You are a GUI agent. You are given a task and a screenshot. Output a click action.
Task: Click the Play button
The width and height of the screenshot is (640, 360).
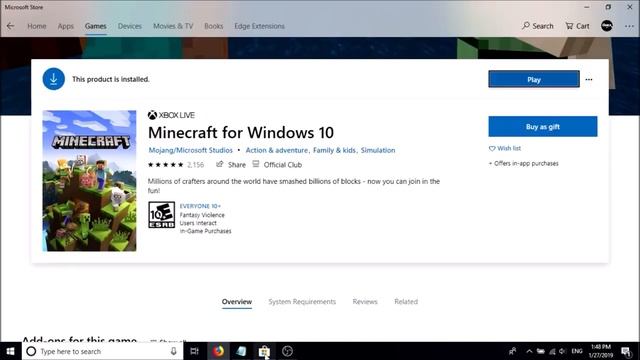click(534, 79)
